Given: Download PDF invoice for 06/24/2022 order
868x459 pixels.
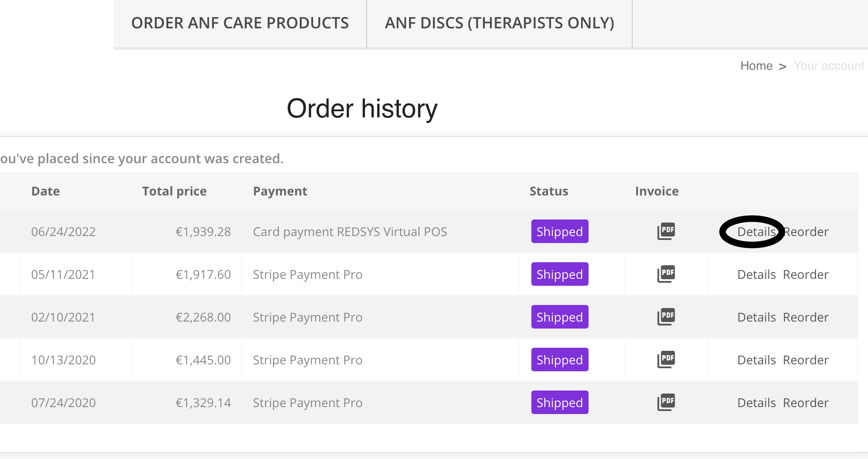Looking at the screenshot, I should (x=666, y=231).
